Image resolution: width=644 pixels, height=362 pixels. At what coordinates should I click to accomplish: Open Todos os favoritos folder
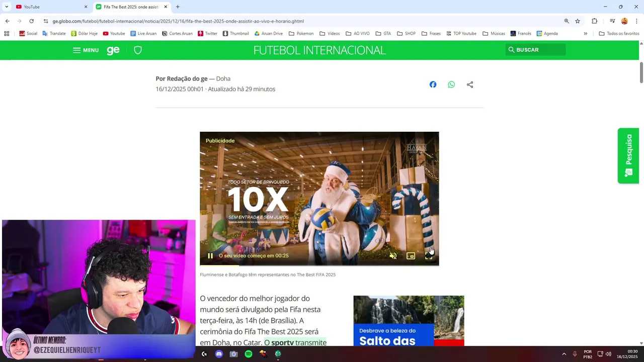tap(619, 34)
